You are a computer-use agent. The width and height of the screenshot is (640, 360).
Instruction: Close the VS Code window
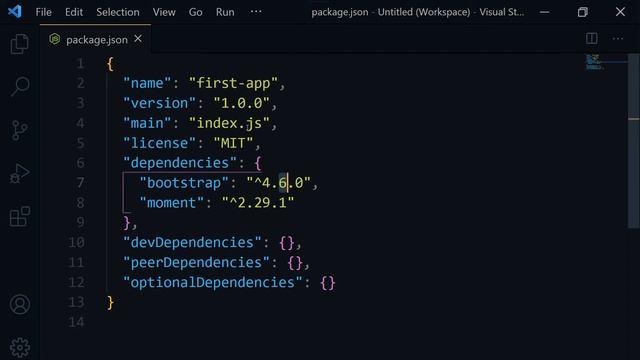tap(620, 12)
